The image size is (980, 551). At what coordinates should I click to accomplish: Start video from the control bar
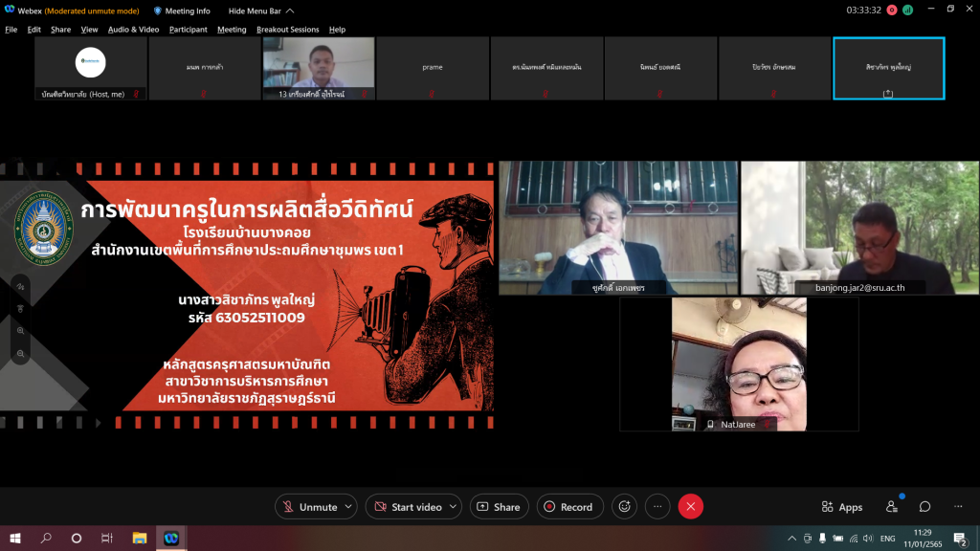tap(408, 507)
